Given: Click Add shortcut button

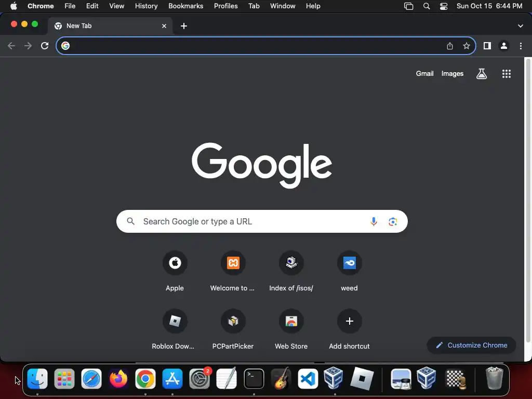Looking at the screenshot, I should (x=349, y=329).
